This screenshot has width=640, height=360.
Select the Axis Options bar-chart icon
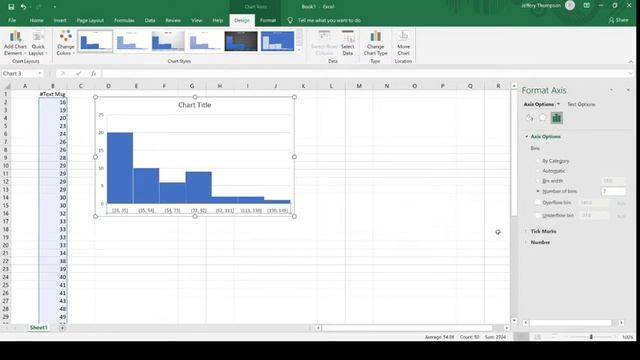coord(556,118)
